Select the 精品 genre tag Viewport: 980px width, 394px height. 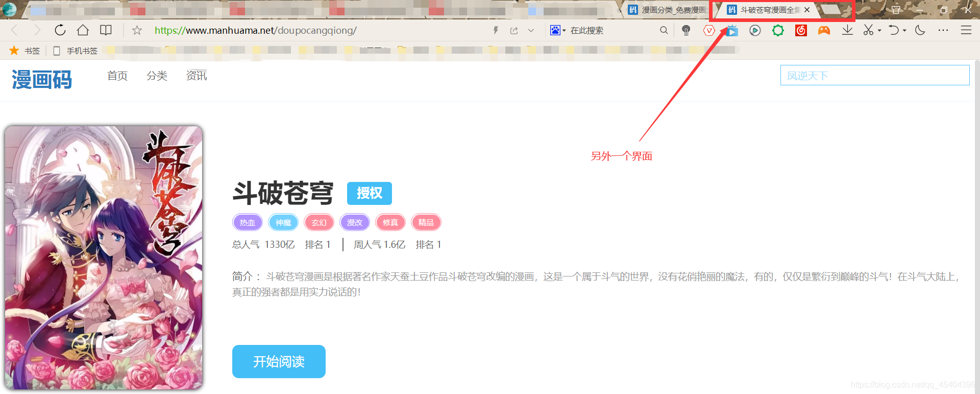pos(426,222)
